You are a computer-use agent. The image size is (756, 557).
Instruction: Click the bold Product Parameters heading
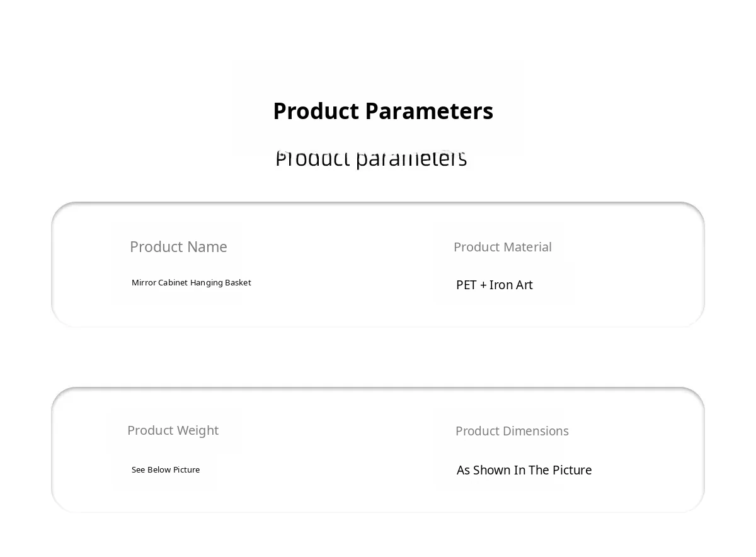coord(382,111)
